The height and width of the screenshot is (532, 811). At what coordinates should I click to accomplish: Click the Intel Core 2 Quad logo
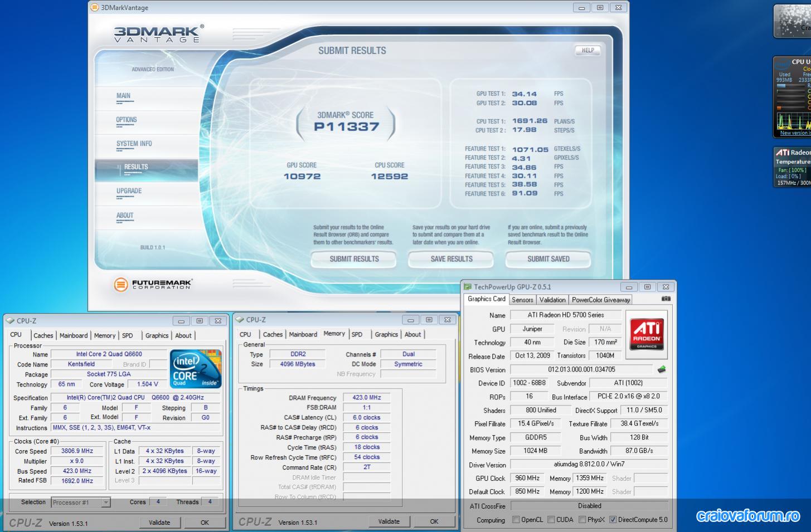tap(196, 369)
